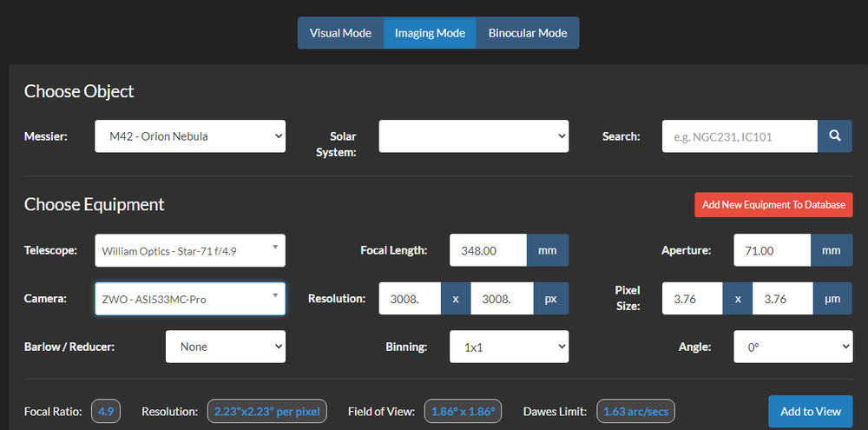The width and height of the screenshot is (868, 430).
Task: Click the Field of View 1.86° x 1.86° badge
Action: pos(463,412)
